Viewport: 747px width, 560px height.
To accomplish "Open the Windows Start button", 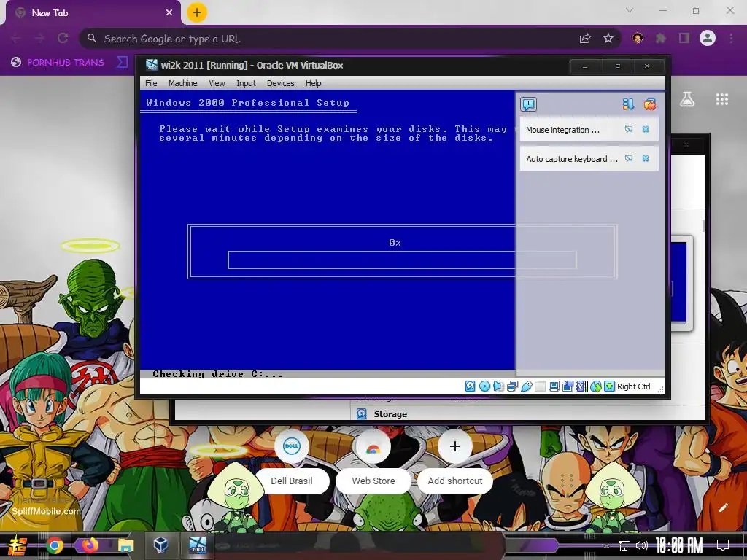I will (18, 545).
